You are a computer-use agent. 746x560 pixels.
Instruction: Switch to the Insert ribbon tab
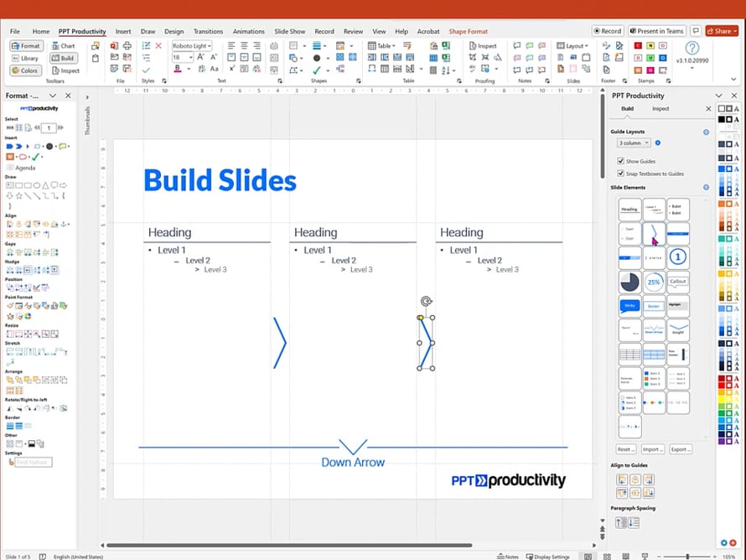pyautogui.click(x=123, y=31)
